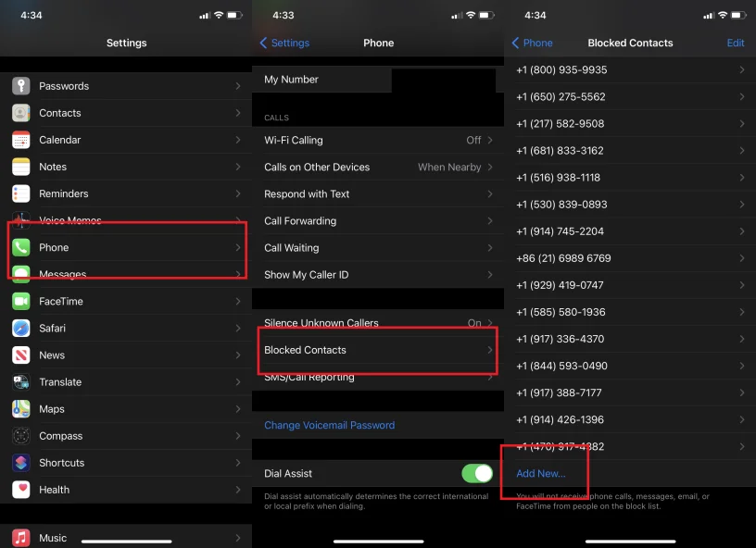This screenshot has width=756, height=548.
Task: Disable the Dial Assist switch
Action: 476,473
